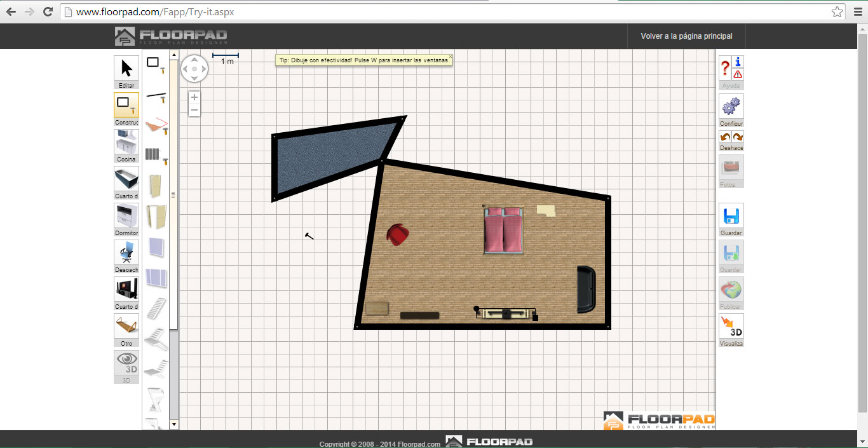The image size is (868, 448).
Task: Select the draw wall line tool
Action: [156, 97]
